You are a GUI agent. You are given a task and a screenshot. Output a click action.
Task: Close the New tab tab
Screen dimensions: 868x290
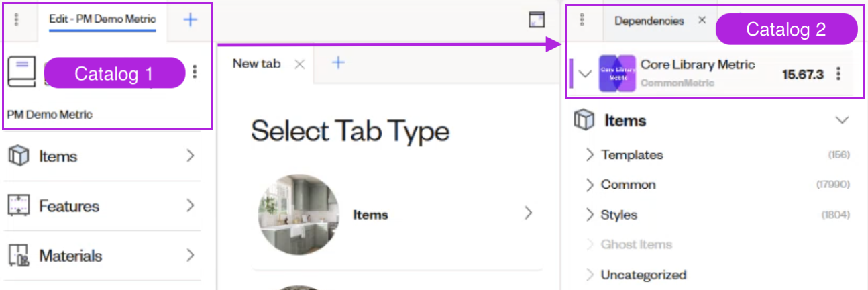tap(300, 64)
